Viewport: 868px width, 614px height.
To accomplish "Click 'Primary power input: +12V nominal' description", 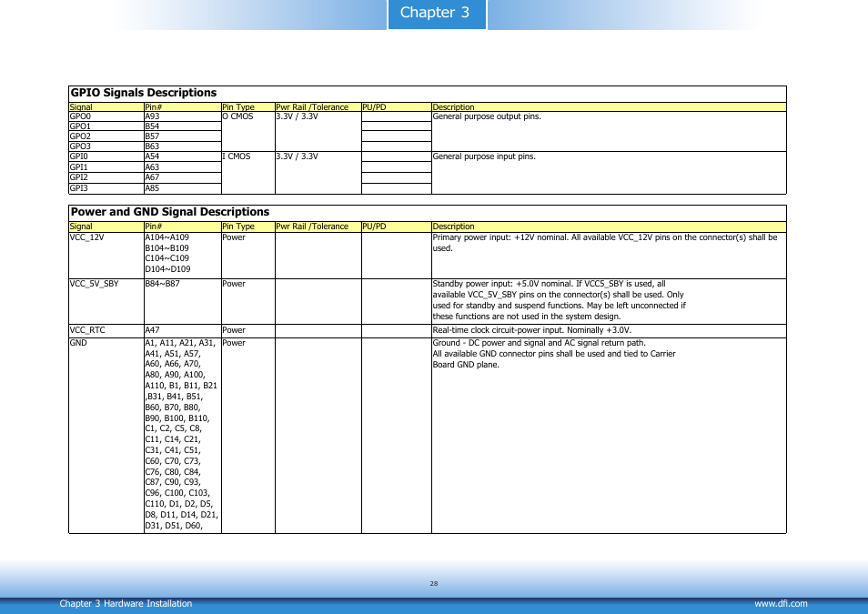I will 604,243.
